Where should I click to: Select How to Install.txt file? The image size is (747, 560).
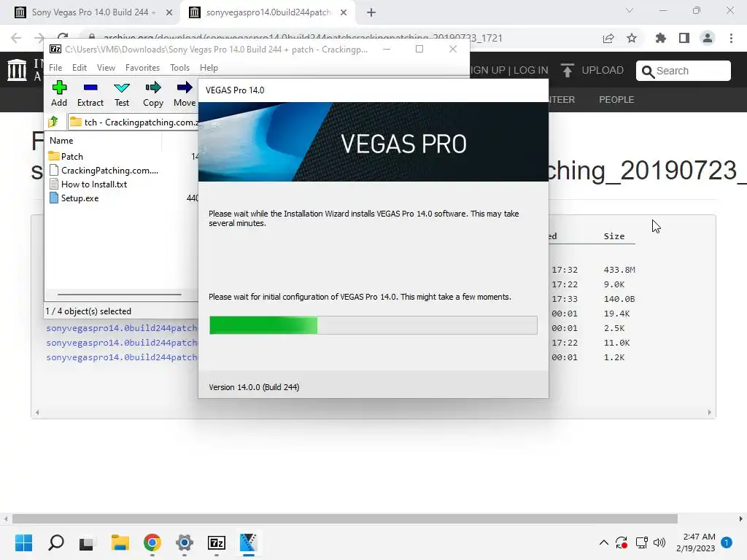pos(88,184)
